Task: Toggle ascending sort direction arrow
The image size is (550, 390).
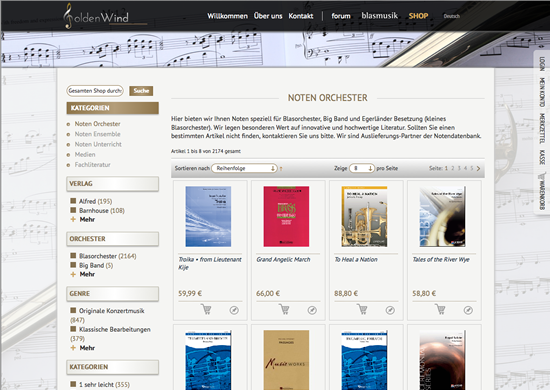Action: (x=281, y=169)
